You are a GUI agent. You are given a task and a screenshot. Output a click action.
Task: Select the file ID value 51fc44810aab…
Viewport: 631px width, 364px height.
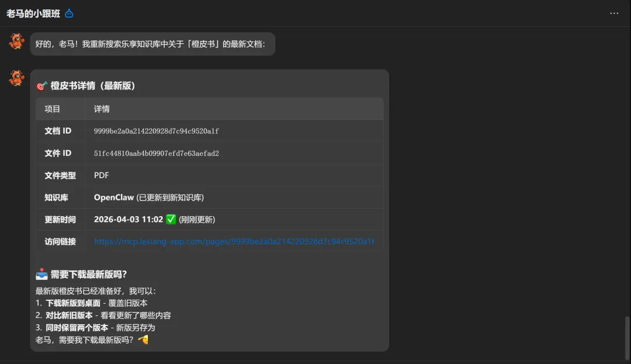(x=156, y=153)
